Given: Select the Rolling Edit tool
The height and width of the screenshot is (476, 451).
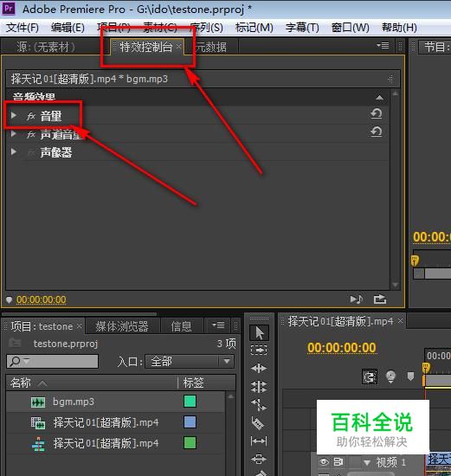Looking at the screenshot, I should (259, 387).
